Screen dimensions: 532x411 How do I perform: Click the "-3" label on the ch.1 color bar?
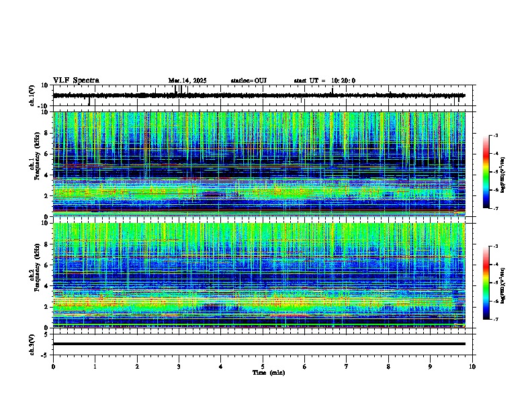[495, 136]
